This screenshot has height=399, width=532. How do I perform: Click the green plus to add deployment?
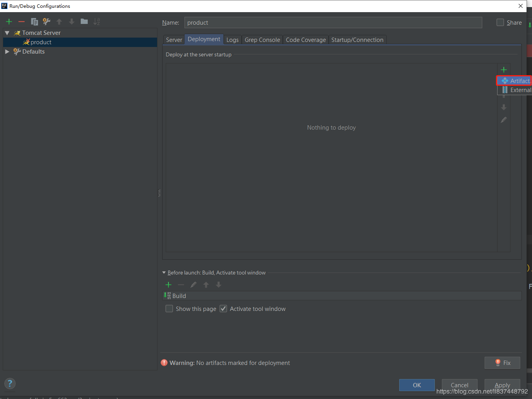tap(504, 70)
